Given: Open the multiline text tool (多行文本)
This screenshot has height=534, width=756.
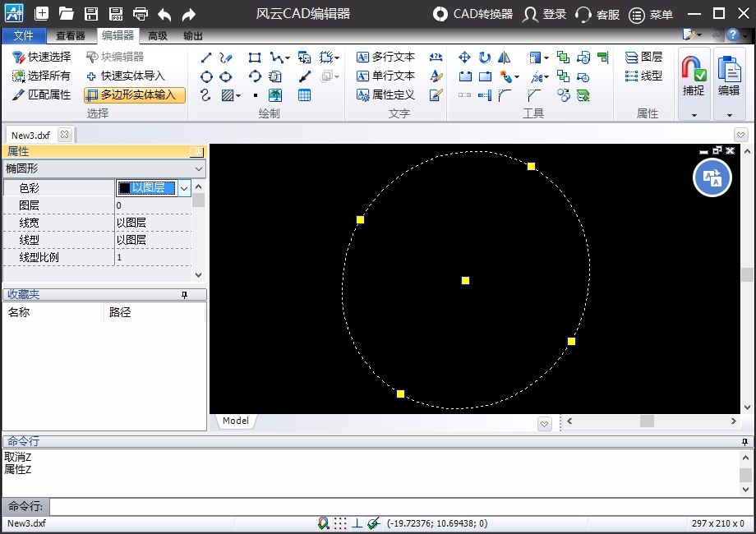Looking at the screenshot, I should coord(385,57).
